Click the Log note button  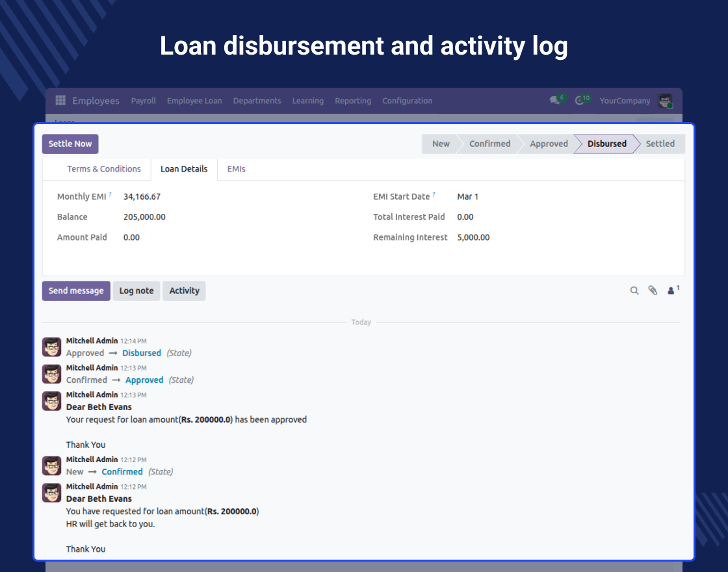click(x=136, y=291)
